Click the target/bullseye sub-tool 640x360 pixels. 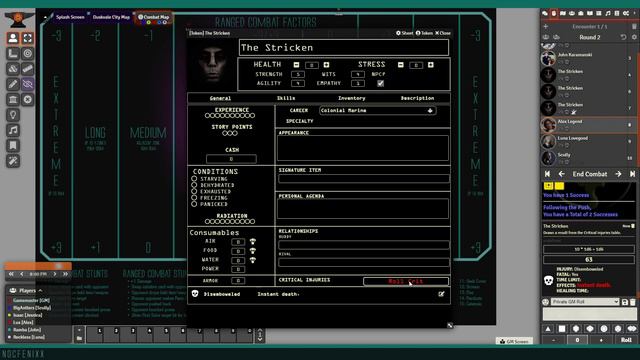coord(27,53)
